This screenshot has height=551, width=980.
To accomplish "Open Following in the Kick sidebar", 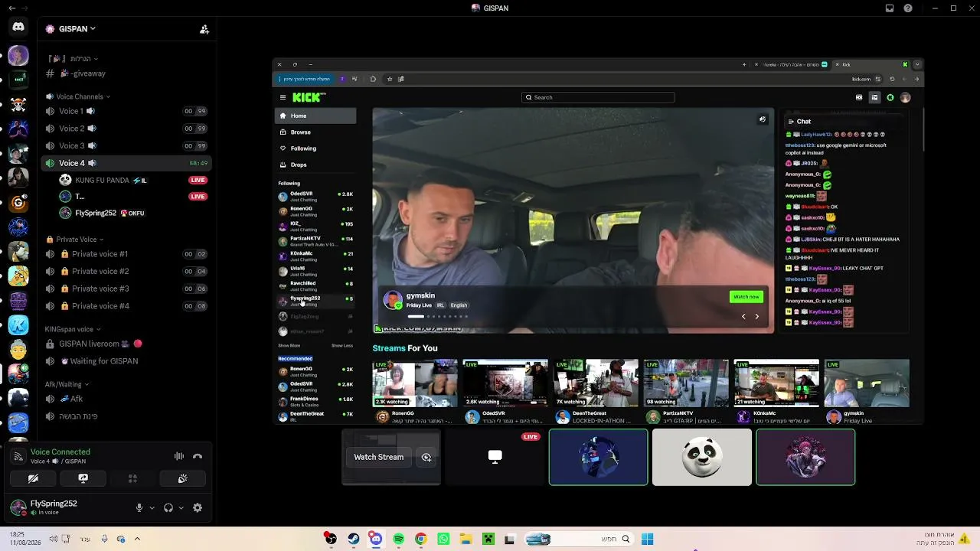I will (315, 148).
